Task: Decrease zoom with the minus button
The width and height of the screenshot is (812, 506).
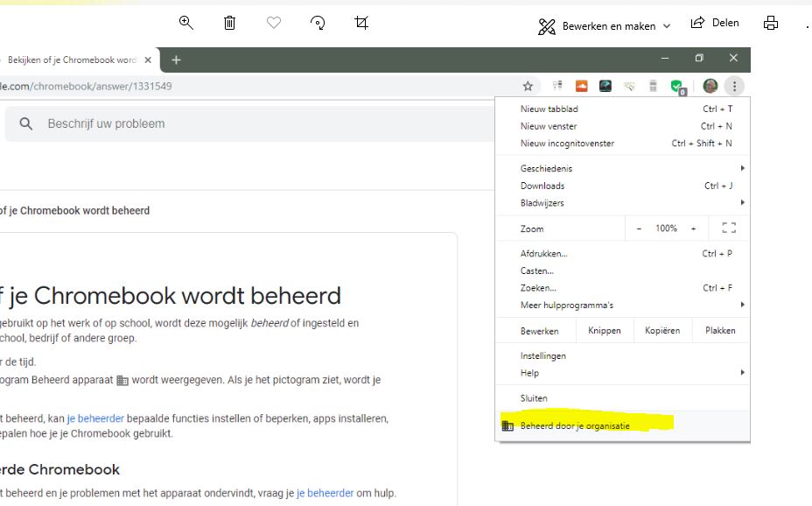Action: tap(639, 228)
